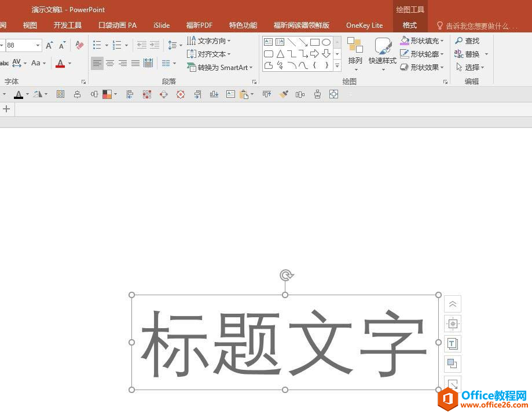Expand the Shape Fill (形状填充) dropdown
This screenshot has width=532, height=415.
coord(442,41)
